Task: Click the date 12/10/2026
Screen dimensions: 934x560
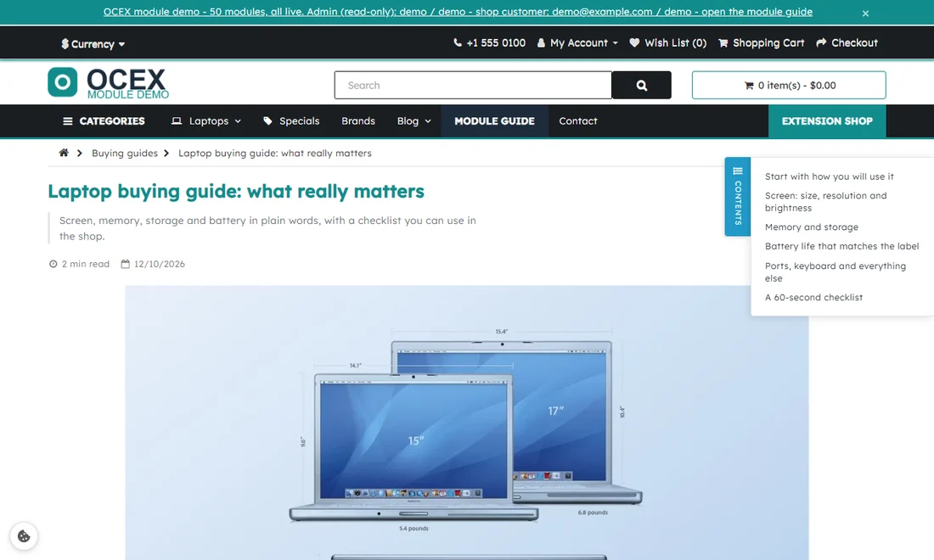Action: pyautogui.click(x=159, y=264)
